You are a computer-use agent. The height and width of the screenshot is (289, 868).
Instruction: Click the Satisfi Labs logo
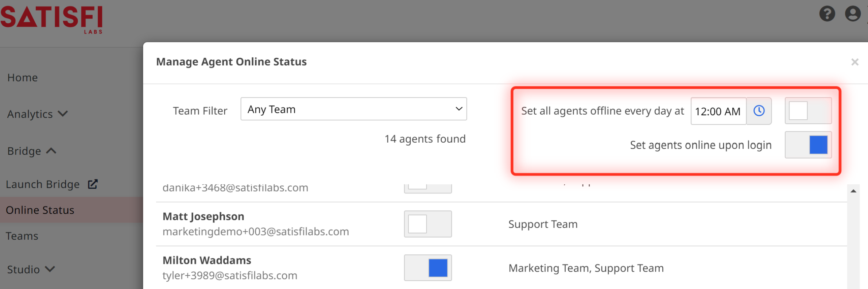click(52, 19)
